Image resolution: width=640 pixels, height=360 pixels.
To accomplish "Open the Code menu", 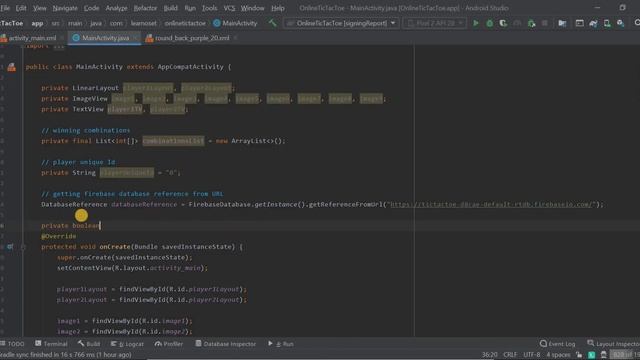I will click(91, 8).
